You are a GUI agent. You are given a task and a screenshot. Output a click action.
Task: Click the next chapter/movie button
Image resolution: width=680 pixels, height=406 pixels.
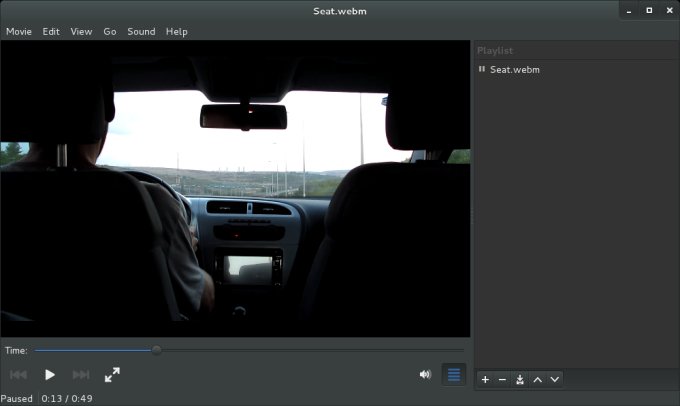(81, 375)
